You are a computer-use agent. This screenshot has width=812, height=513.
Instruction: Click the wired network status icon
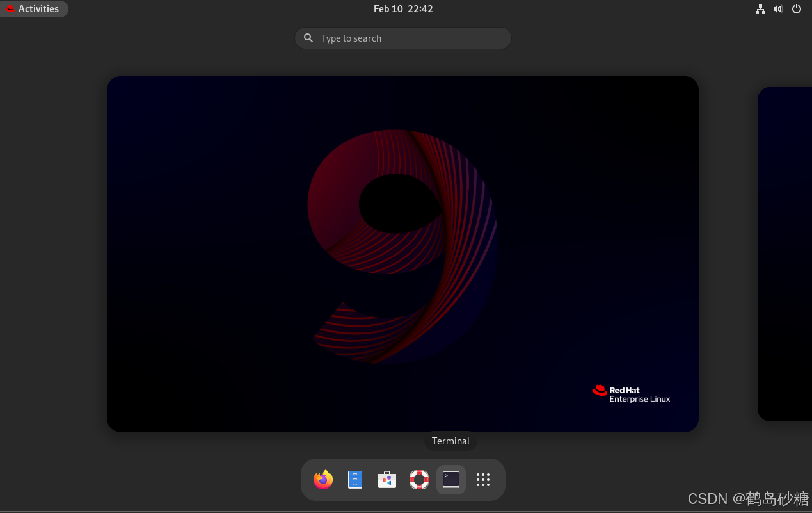pos(760,9)
